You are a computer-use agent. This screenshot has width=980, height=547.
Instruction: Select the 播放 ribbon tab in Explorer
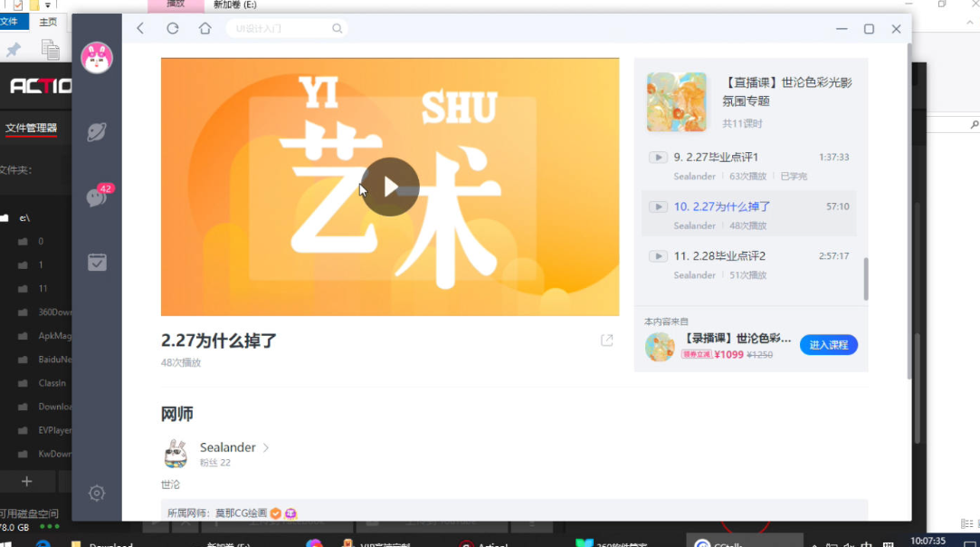point(176,5)
